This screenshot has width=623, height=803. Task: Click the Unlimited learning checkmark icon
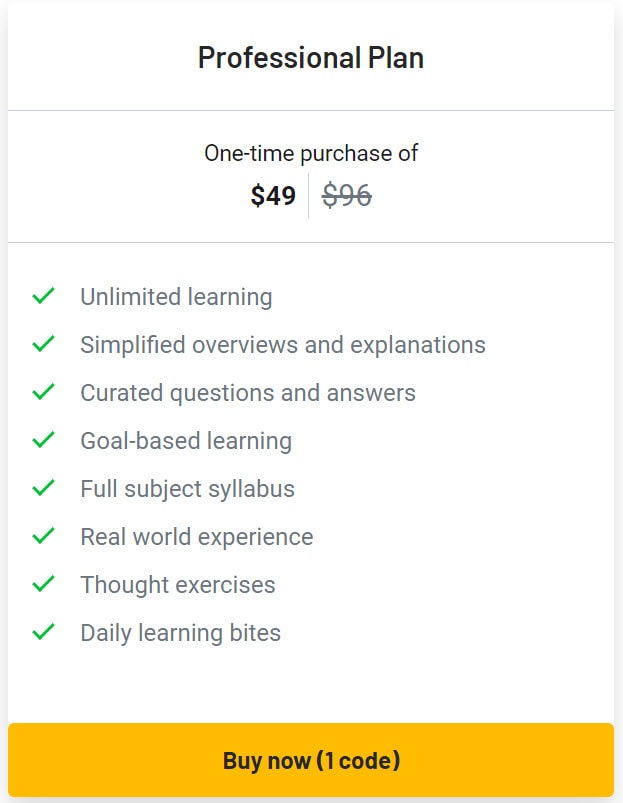point(42,296)
